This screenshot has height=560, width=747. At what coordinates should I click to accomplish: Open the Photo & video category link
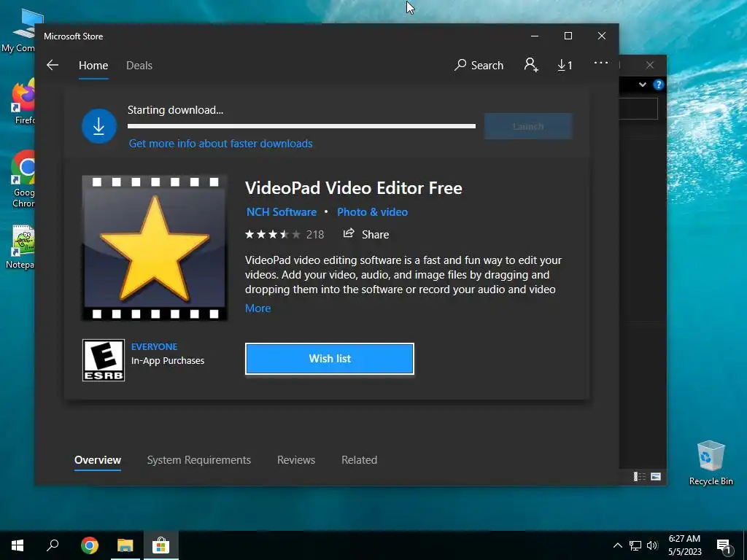(x=373, y=212)
